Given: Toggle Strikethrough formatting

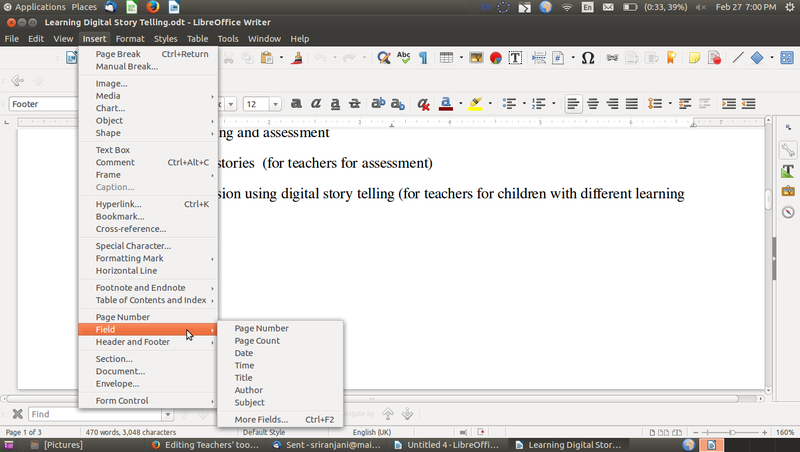Looking at the screenshot, I should pos(355,104).
